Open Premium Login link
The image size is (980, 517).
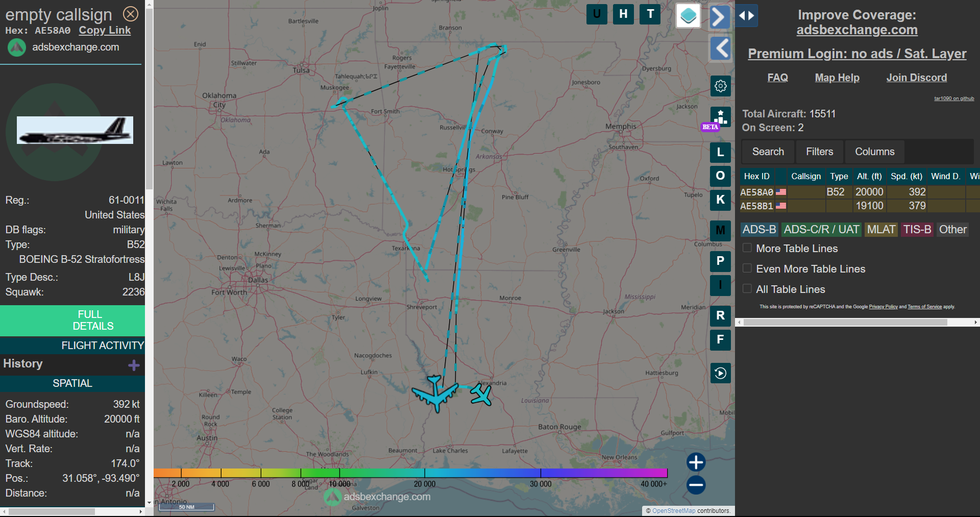click(857, 54)
